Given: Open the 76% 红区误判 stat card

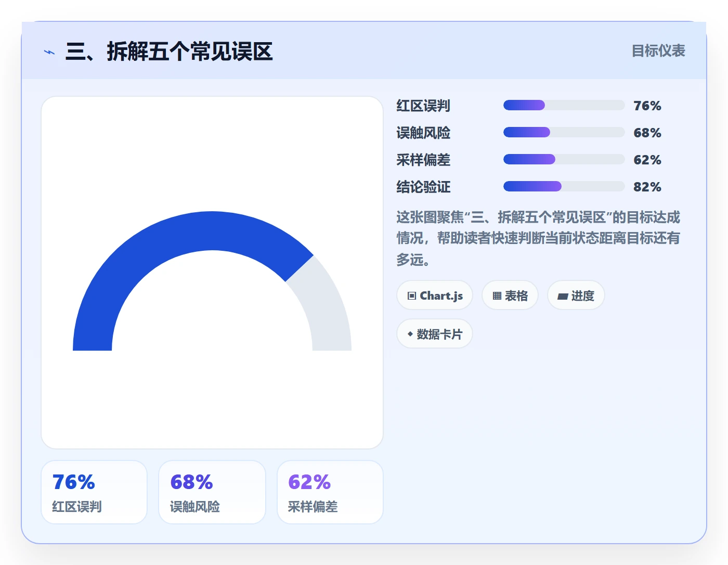Looking at the screenshot, I should pos(94,492).
